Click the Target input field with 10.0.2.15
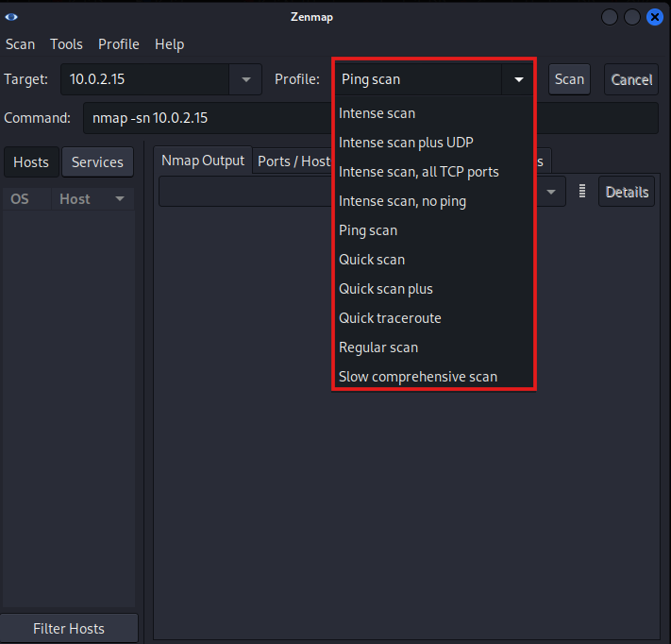 [145, 79]
